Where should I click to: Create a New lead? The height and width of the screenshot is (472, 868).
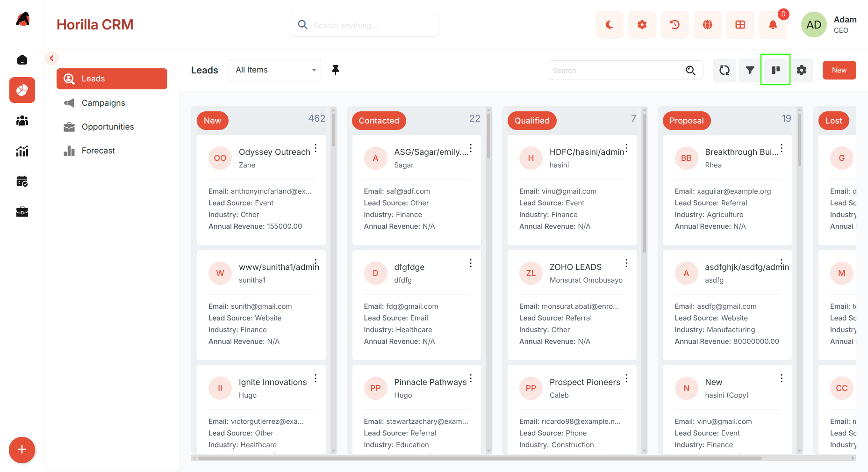click(839, 70)
